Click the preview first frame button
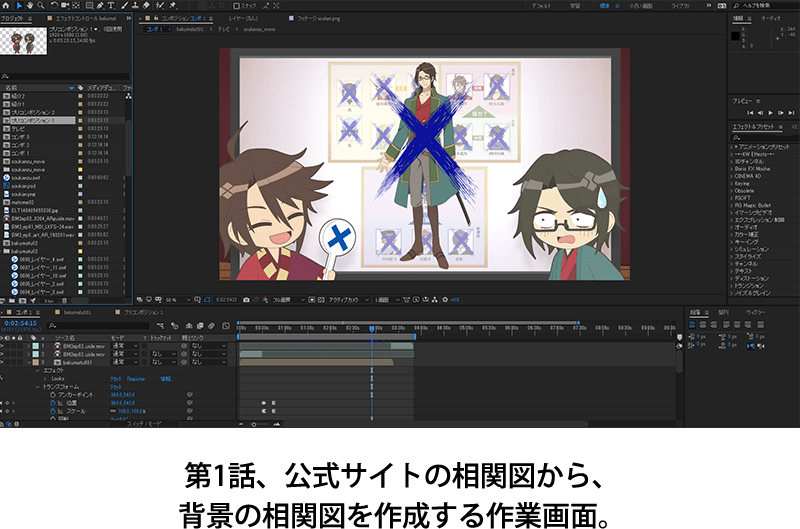This screenshot has width=800, height=529. coord(750,113)
